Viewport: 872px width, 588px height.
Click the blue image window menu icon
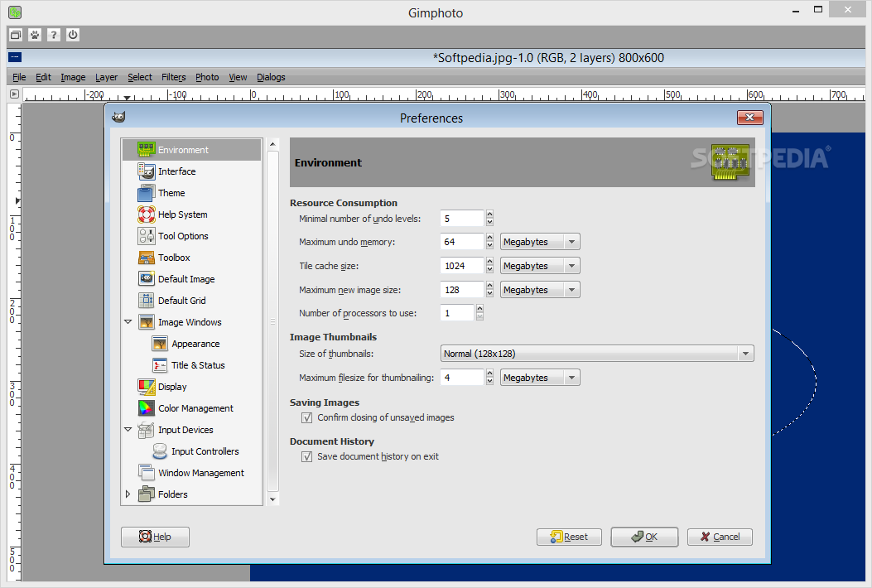pyautogui.click(x=15, y=57)
